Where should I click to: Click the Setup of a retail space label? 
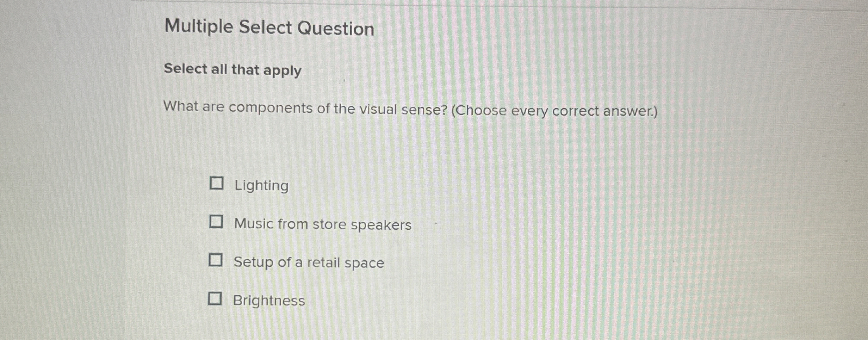[x=309, y=262]
